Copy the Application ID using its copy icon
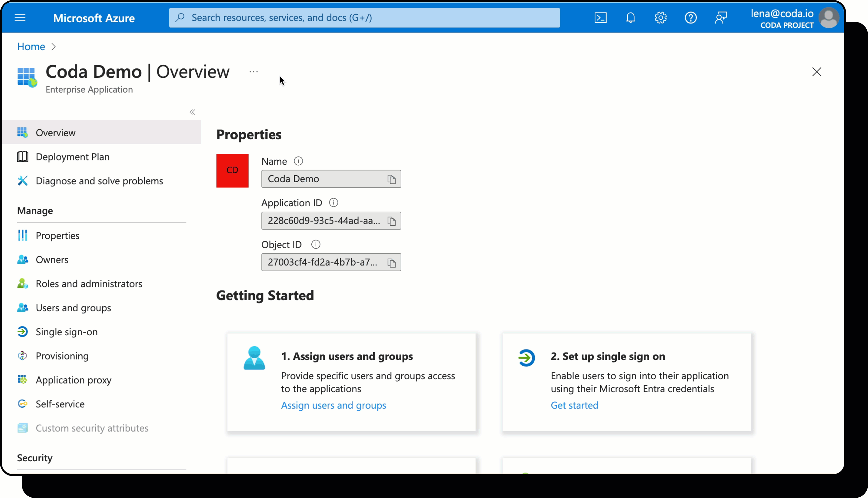The image size is (868, 498). [392, 221]
